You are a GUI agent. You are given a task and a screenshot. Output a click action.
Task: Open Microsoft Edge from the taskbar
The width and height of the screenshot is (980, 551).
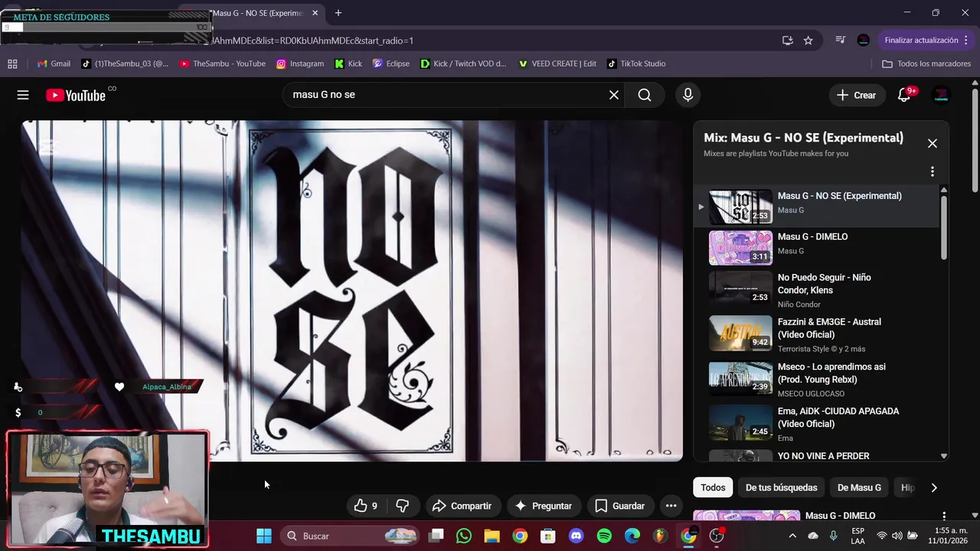coord(632,536)
